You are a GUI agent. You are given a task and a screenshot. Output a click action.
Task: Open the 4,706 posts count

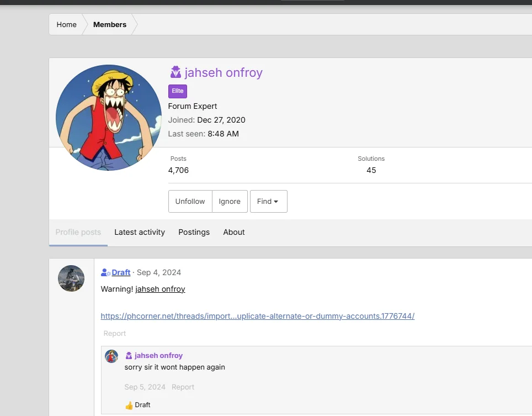point(178,170)
